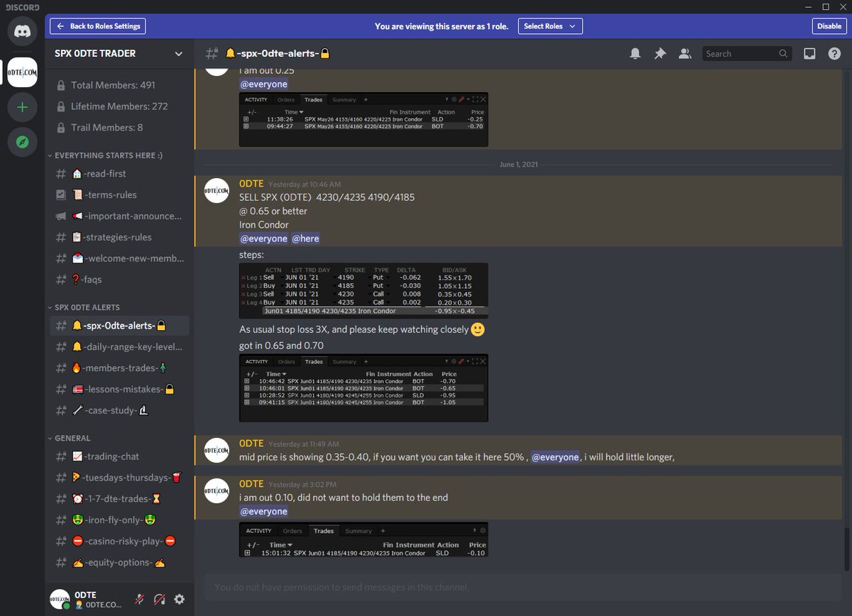852x616 pixels.
Task: Click @everyone mention in 11:49 AM message
Action: [x=555, y=457]
